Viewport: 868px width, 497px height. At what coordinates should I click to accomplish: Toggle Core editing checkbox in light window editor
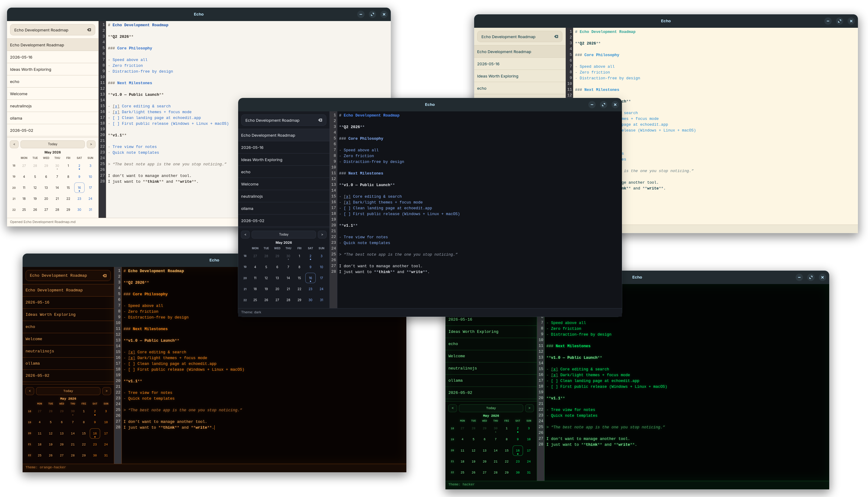tap(116, 106)
